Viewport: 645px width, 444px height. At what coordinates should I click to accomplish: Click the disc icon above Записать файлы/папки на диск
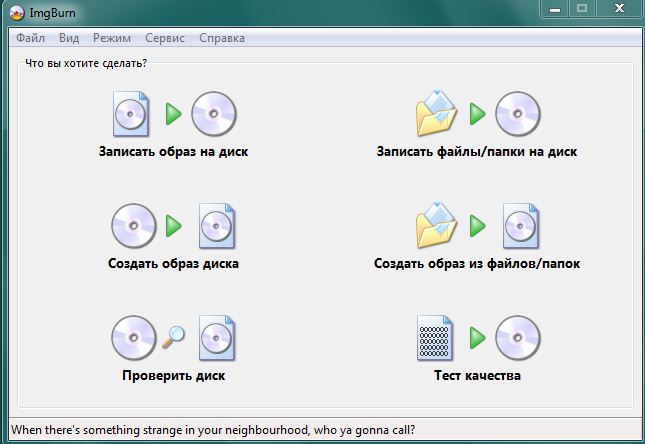coord(518,114)
